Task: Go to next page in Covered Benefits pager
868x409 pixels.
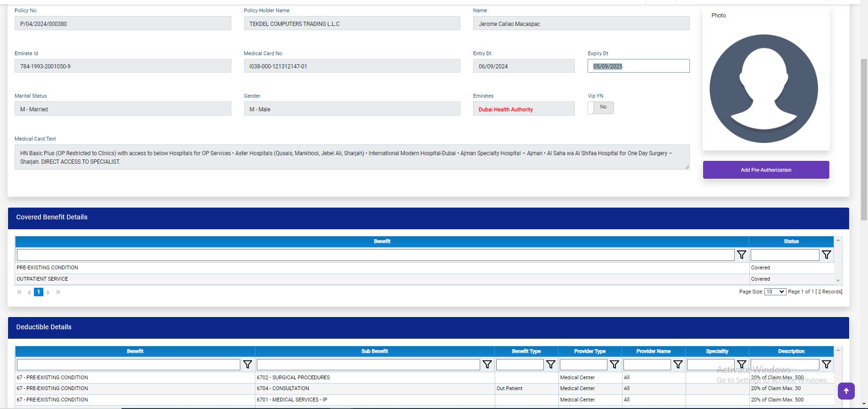Action: click(x=49, y=292)
